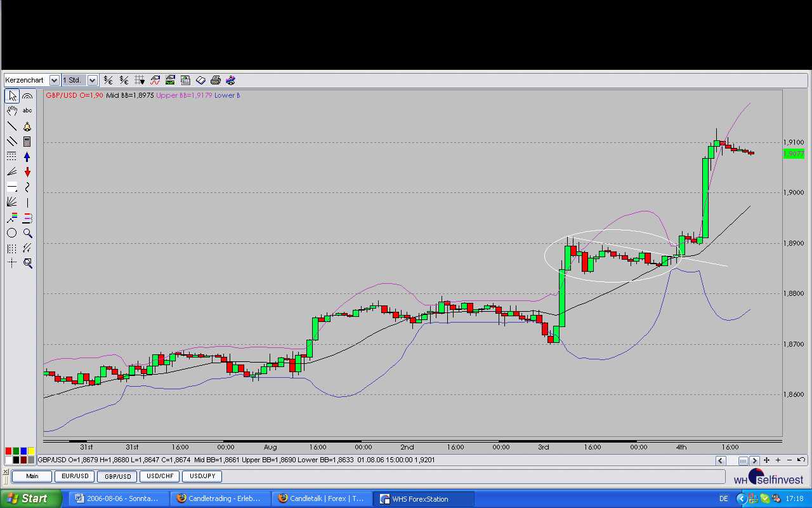Viewport: 812px width, 508px height.
Task: Open Candletalk Forex Firefox taskbar window
Action: pos(322,499)
